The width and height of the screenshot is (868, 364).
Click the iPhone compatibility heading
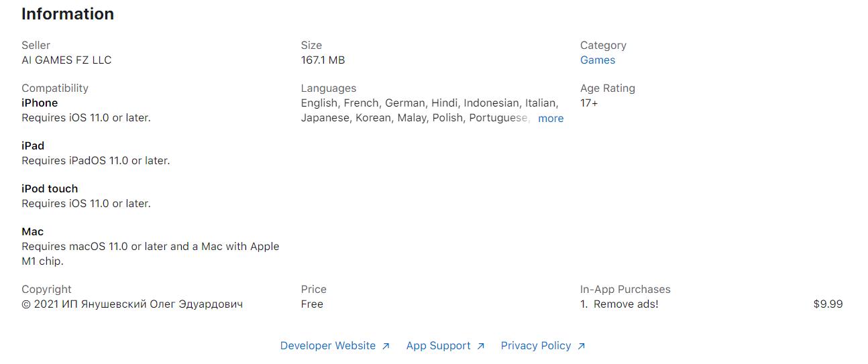pyautogui.click(x=40, y=103)
